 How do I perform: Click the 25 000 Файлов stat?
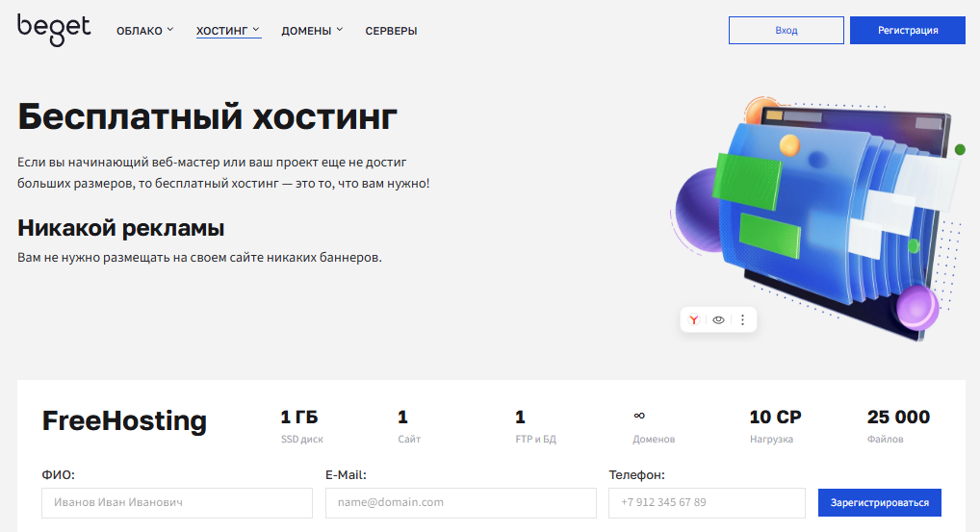pos(897,426)
